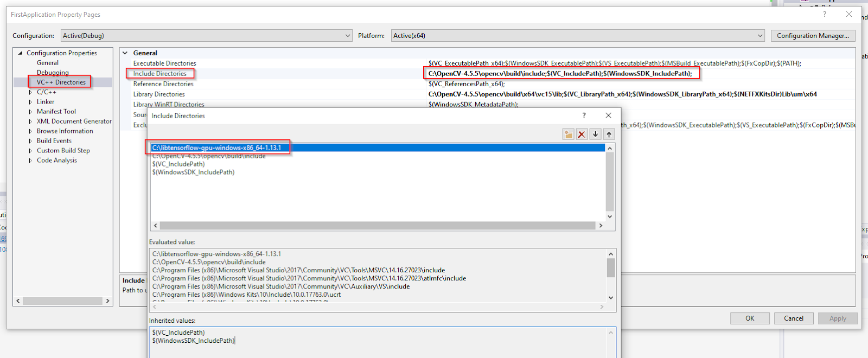The image size is (868, 358).
Task: Click the Executable Directories value
Action: click(x=615, y=63)
